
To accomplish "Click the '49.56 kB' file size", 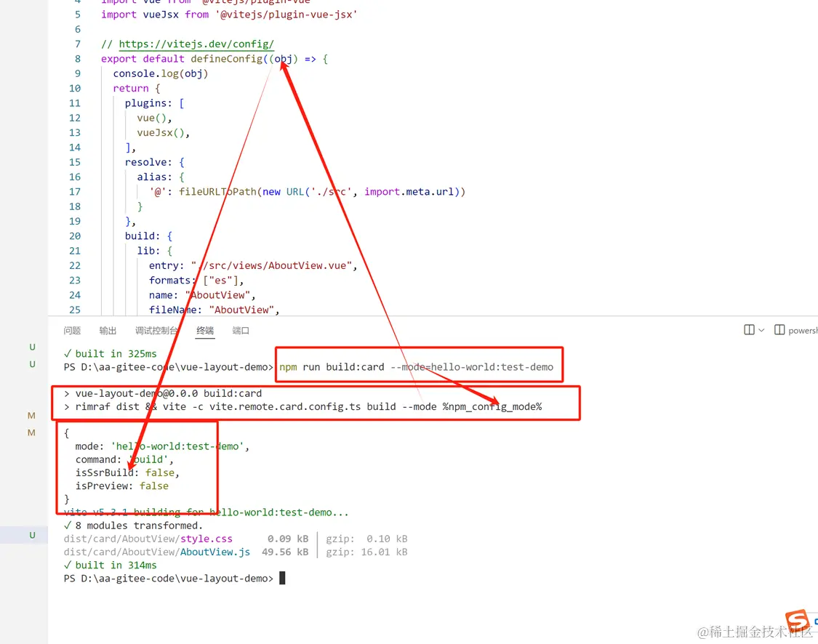I will tap(285, 552).
